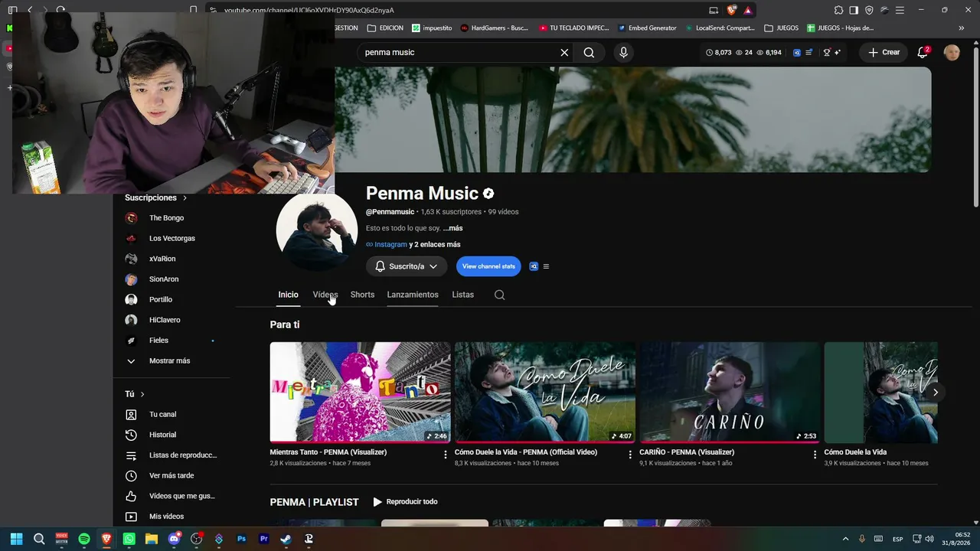Open the "LocalSend: Compart..." bookmark

click(x=720, y=28)
